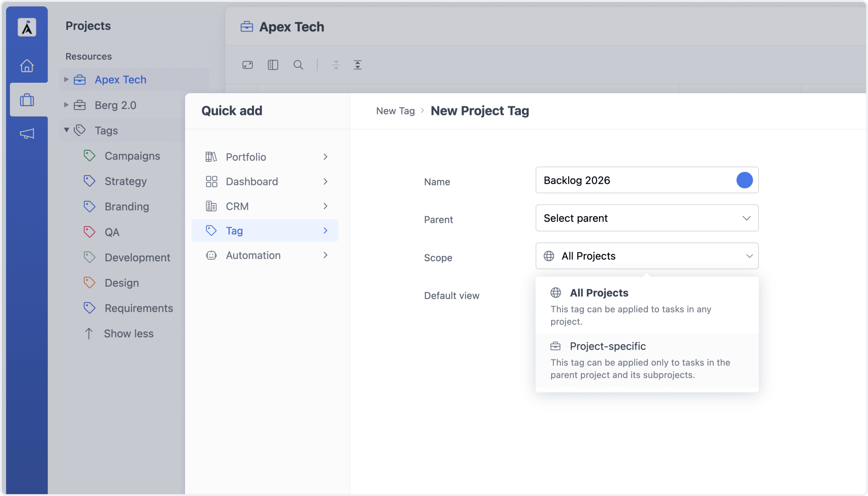Screen dimensions: 868x496
Task: Expand the Apex Tech project tree
Action: [66, 79]
